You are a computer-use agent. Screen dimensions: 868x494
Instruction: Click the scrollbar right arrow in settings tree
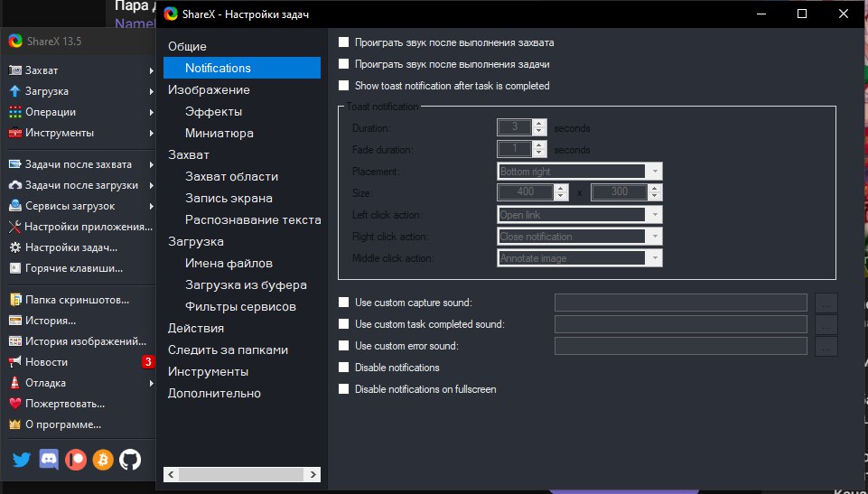tap(313, 475)
